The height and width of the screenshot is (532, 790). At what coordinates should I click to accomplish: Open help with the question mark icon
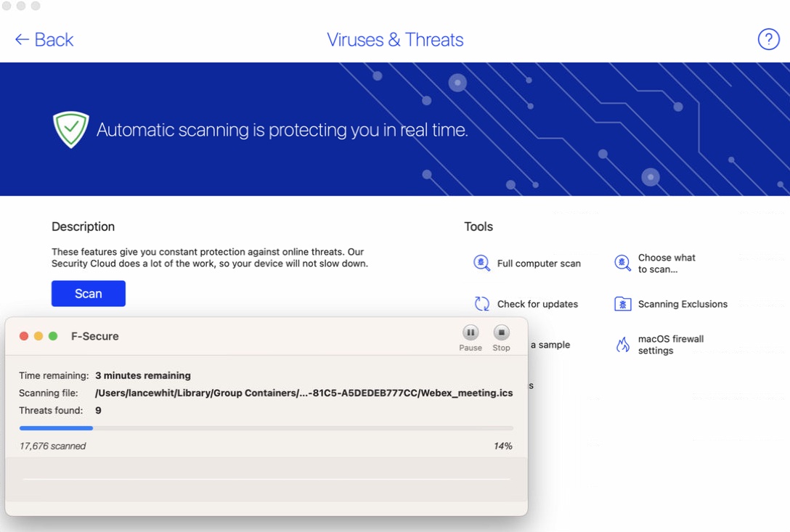(x=768, y=39)
